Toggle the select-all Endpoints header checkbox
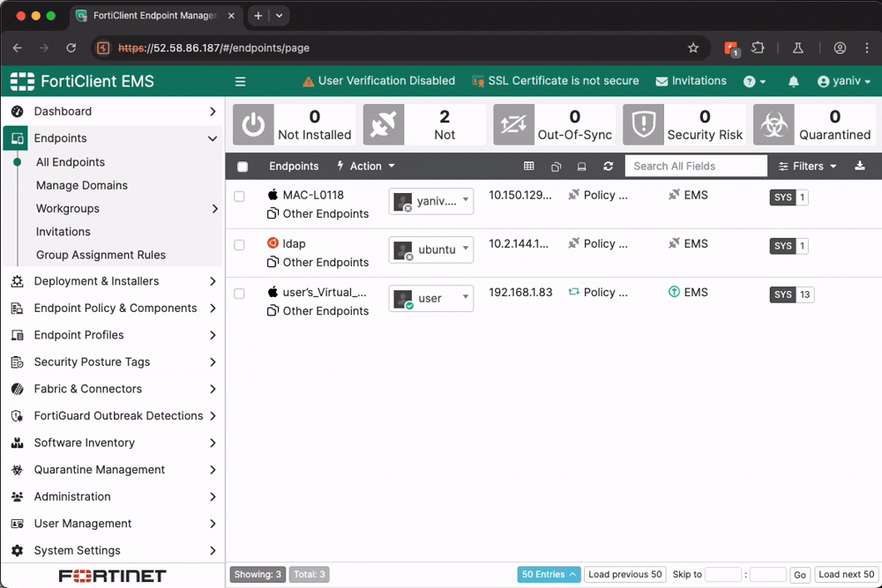Image resolution: width=882 pixels, height=588 pixels. pyautogui.click(x=243, y=167)
